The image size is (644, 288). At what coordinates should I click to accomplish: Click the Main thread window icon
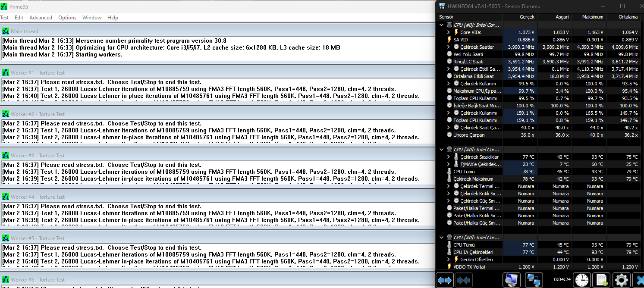click(x=6, y=31)
